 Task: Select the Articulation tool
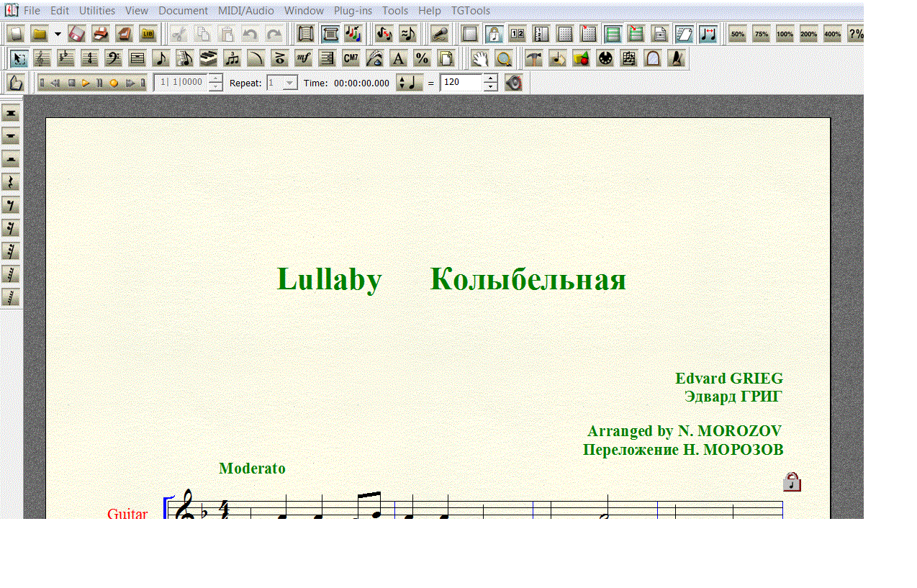pos(279,58)
